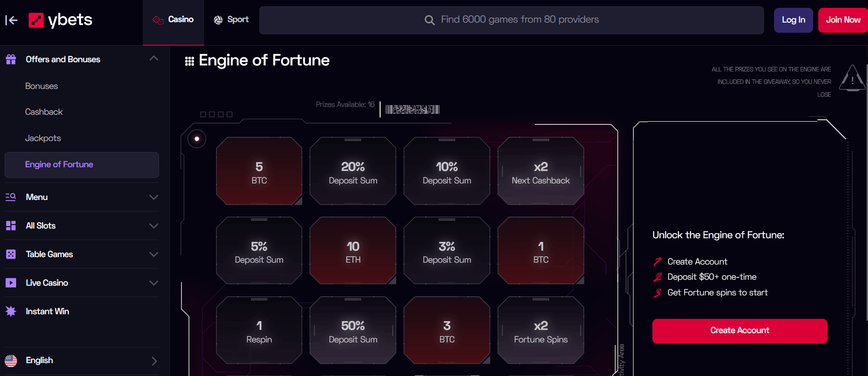Expand the All Slots section
Viewport: 868px width, 376px height.
click(x=154, y=226)
